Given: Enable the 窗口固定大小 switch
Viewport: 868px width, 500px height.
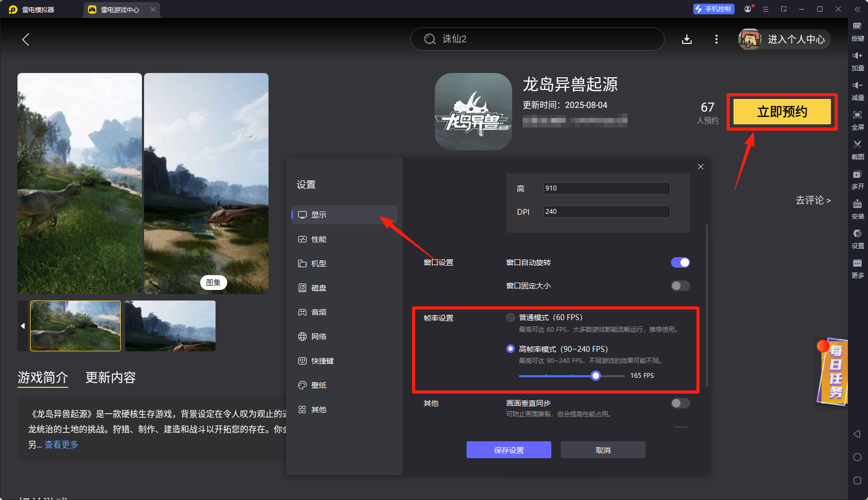Looking at the screenshot, I should click(x=680, y=286).
